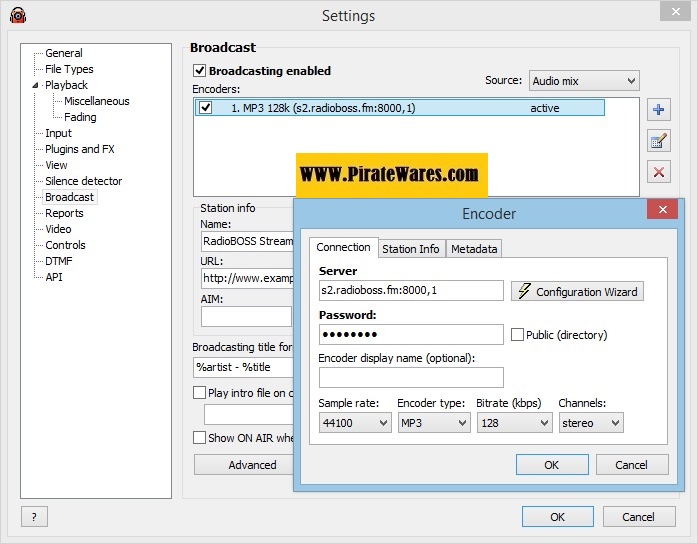Open the Sample rate 44100 dropdown
Screen dimensions: 698x544
[354, 423]
